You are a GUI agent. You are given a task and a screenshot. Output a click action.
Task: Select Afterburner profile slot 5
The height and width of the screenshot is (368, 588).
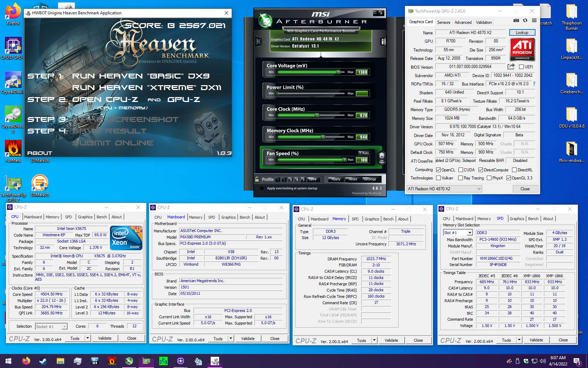[x=303, y=179]
